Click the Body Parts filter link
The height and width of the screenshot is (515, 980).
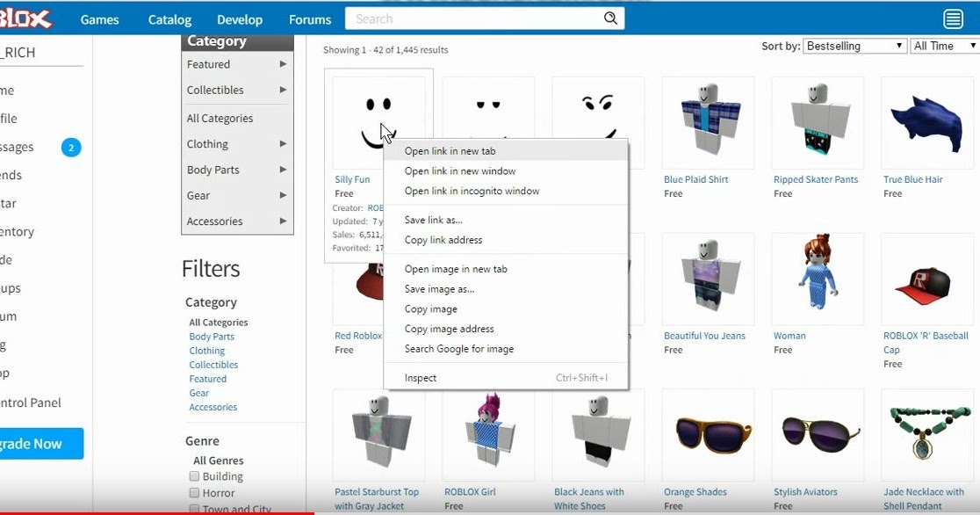(212, 337)
